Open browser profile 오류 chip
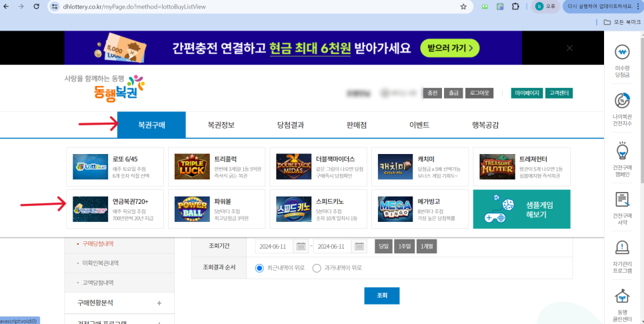The height and width of the screenshot is (324, 644). (545, 7)
